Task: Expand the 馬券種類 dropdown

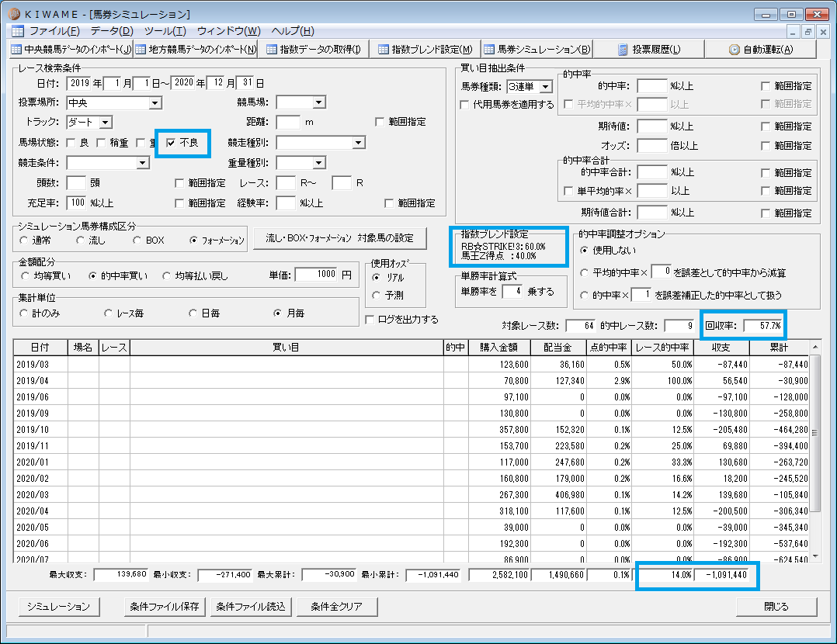Action: [546, 87]
